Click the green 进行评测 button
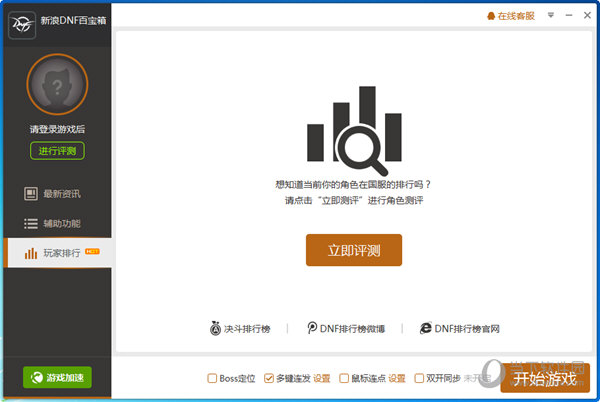 coord(57,151)
